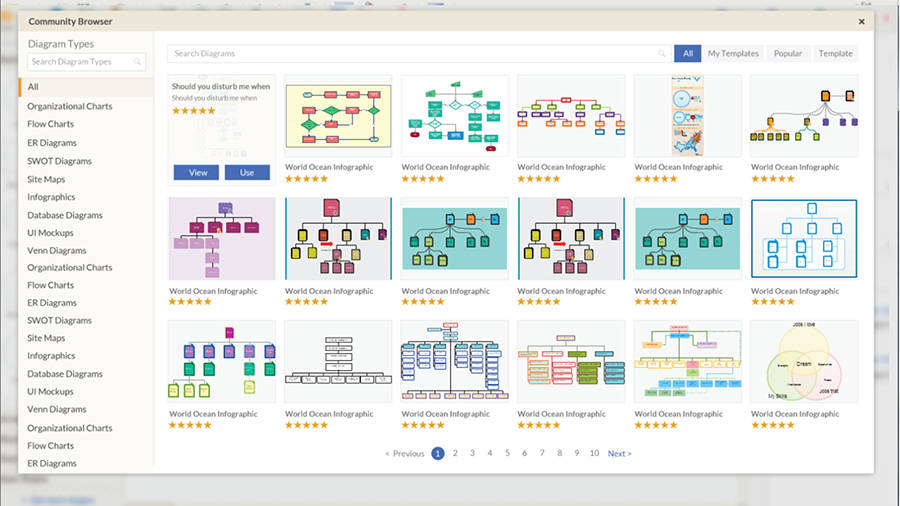Select the Template filter tab
The height and width of the screenshot is (506, 900).
(x=835, y=53)
